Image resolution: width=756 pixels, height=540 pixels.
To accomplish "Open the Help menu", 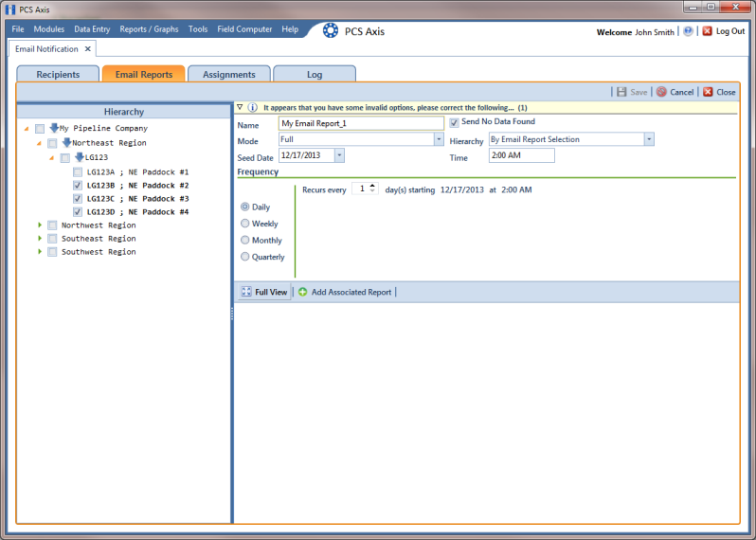I will (290, 29).
